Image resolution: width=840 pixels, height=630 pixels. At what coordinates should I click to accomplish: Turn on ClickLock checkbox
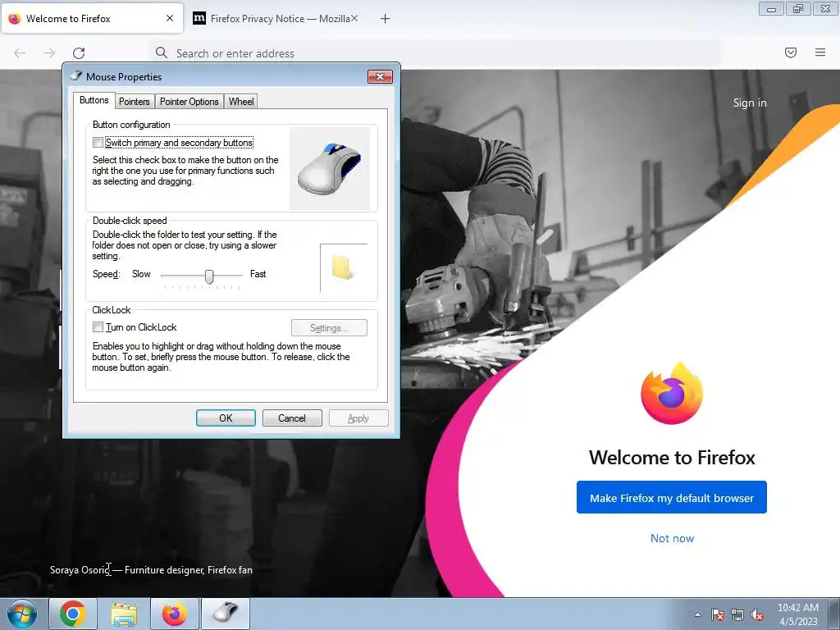[98, 326]
